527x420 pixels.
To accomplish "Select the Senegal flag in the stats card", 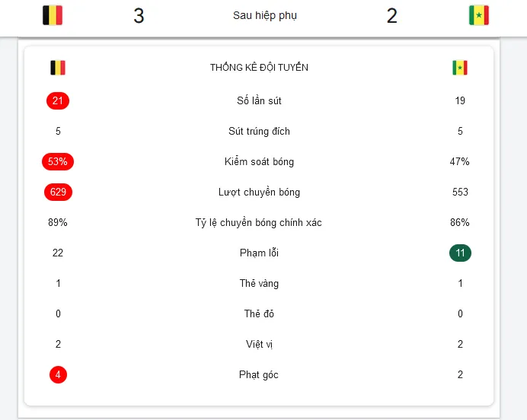I will point(460,68).
